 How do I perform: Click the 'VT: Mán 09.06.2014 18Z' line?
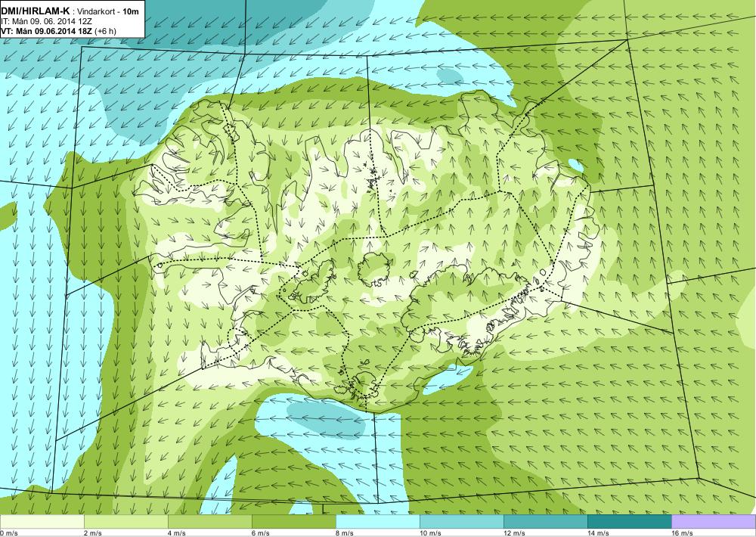47,31
